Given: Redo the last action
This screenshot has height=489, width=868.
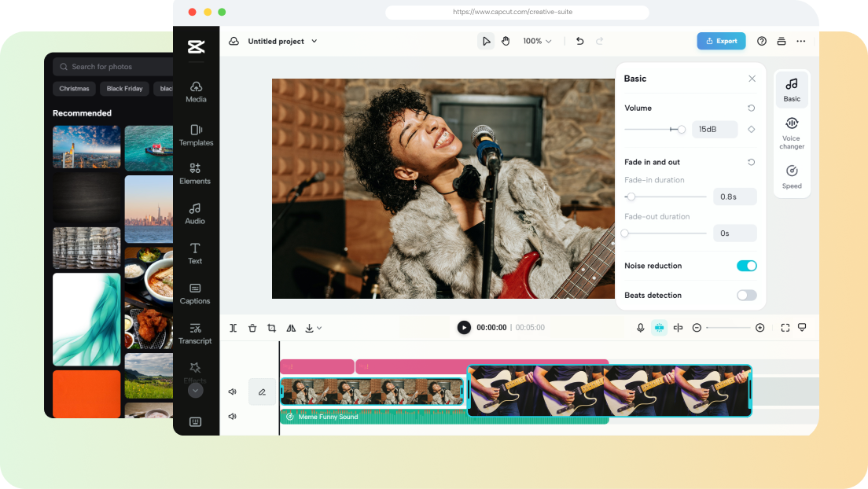Looking at the screenshot, I should pyautogui.click(x=600, y=41).
